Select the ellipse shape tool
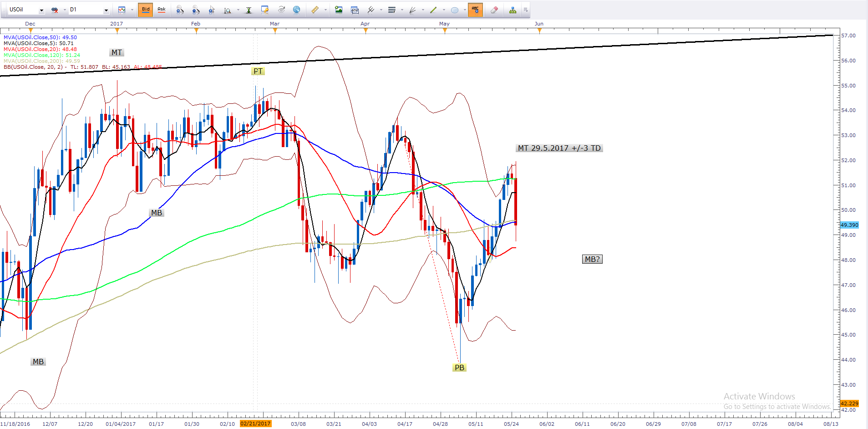This screenshot has width=868, height=429. click(x=454, y=10)
